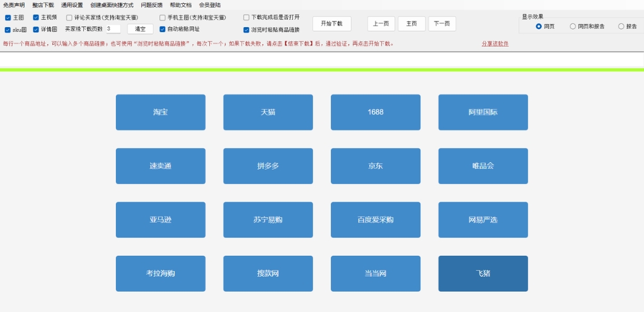Open the 问题反馈 menu
This screenshot has height=312, width=644.
pyautogui.click(x=152, y=5)
